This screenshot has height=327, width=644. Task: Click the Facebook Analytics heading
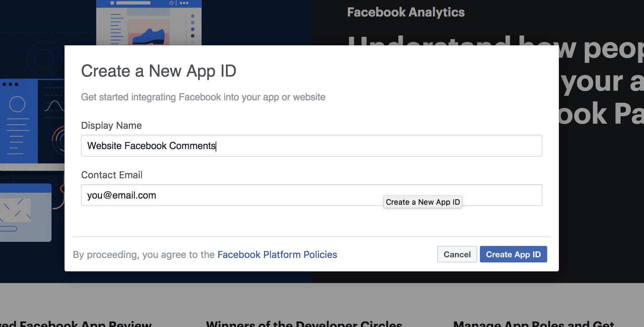coord(406,12)
